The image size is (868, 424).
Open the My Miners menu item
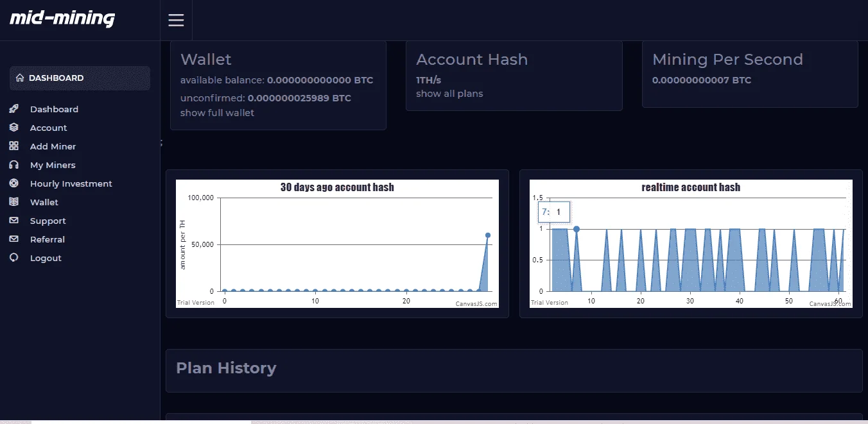53,165
